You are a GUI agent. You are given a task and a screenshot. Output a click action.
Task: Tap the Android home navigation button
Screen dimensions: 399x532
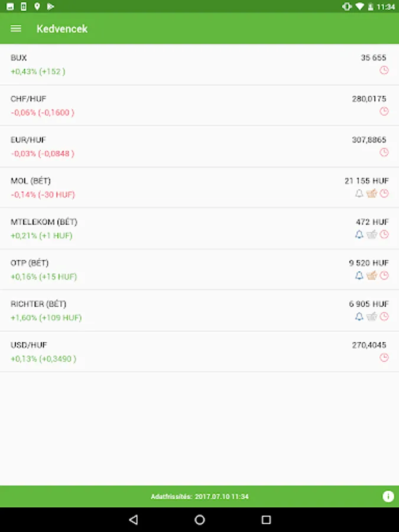click(x=200, y=520)
